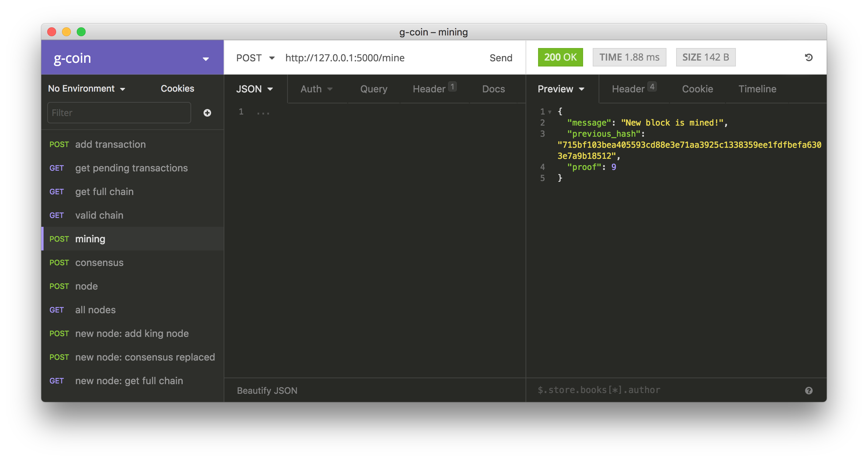
Task: Collapse JSON response fold arrow on line 1
Action: 550,112
